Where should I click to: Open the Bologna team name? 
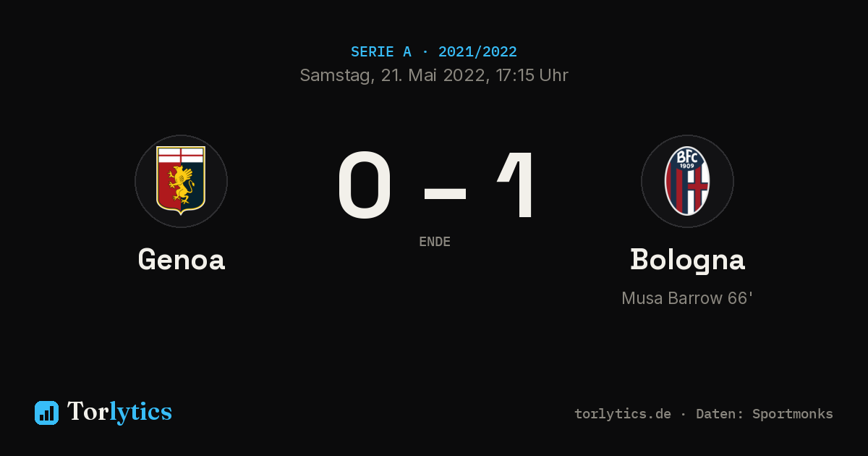[x=687, y=261]
